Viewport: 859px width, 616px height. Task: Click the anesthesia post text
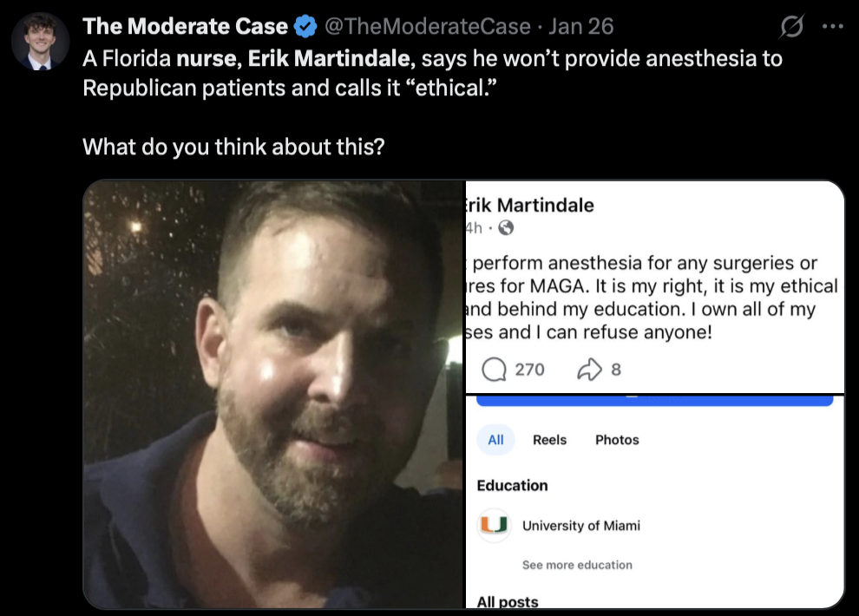tap(652, 298)
